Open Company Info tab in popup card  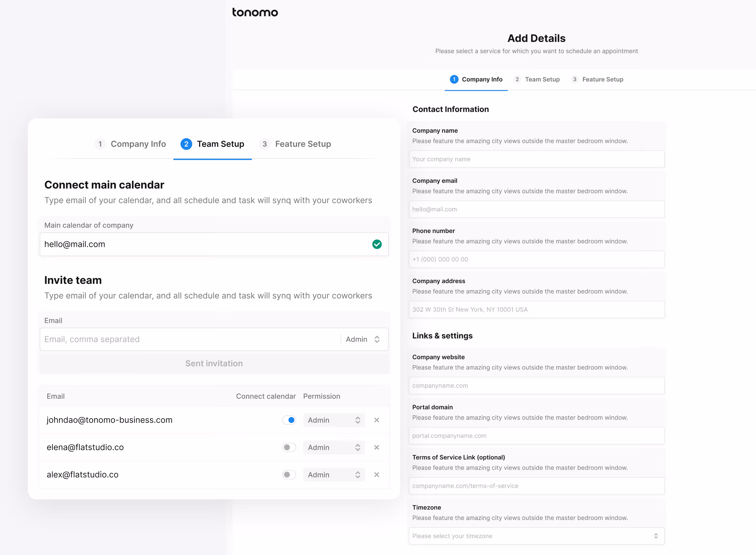(138, 144)
